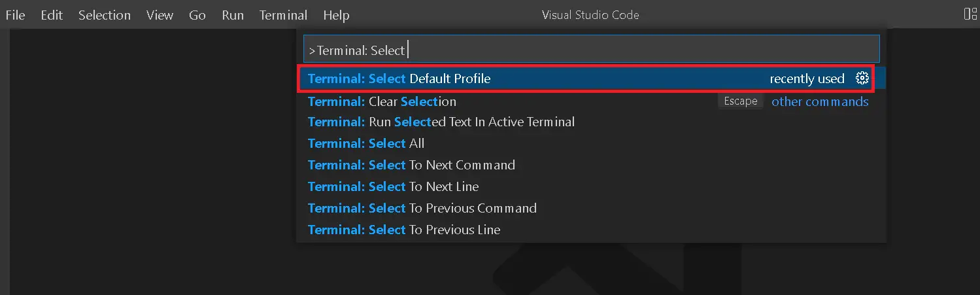Open the Edit menu
The image size is (980, 295).
tap(52, 15)
